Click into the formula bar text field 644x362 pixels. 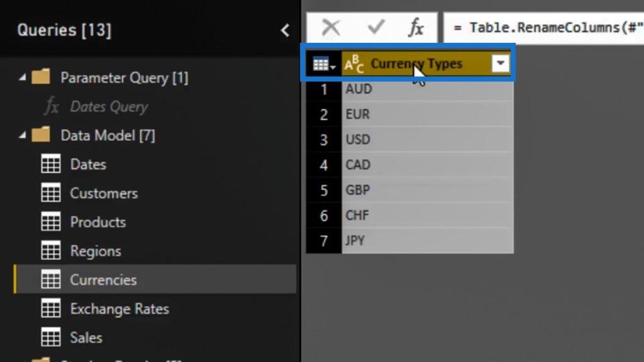[x=544, y=28]
